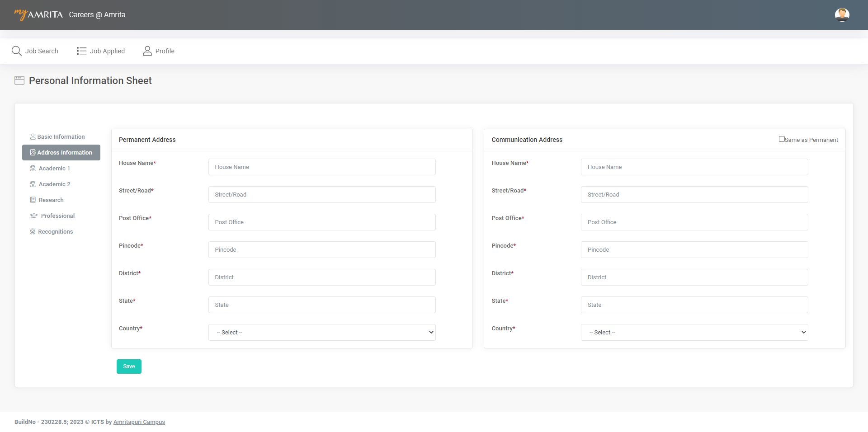
Task: Expand Communication Address Country dropdown
Action: pos(694,333)
